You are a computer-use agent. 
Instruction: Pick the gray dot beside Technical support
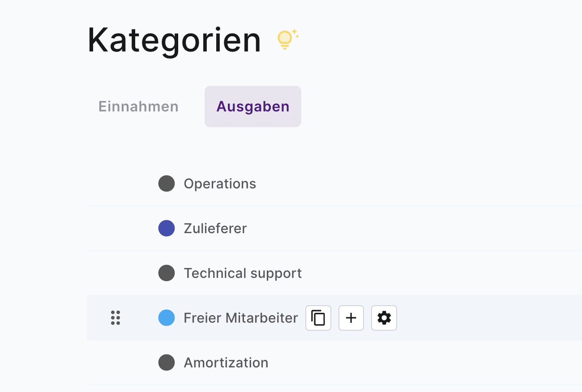pos(167,273)
